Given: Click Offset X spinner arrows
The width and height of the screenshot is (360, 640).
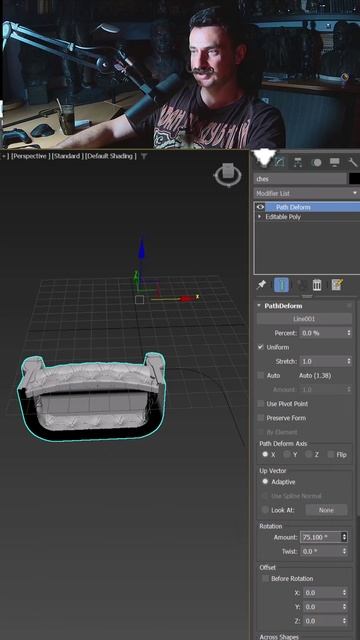Looking at the screenshot, I should [x=344, y=592].
